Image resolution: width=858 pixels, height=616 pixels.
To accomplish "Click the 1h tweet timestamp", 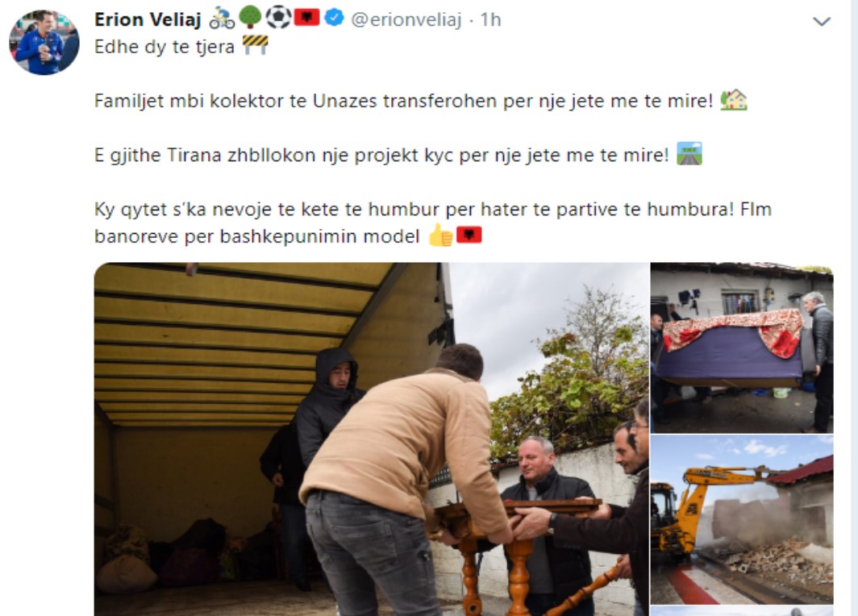I will pos(490,19).
